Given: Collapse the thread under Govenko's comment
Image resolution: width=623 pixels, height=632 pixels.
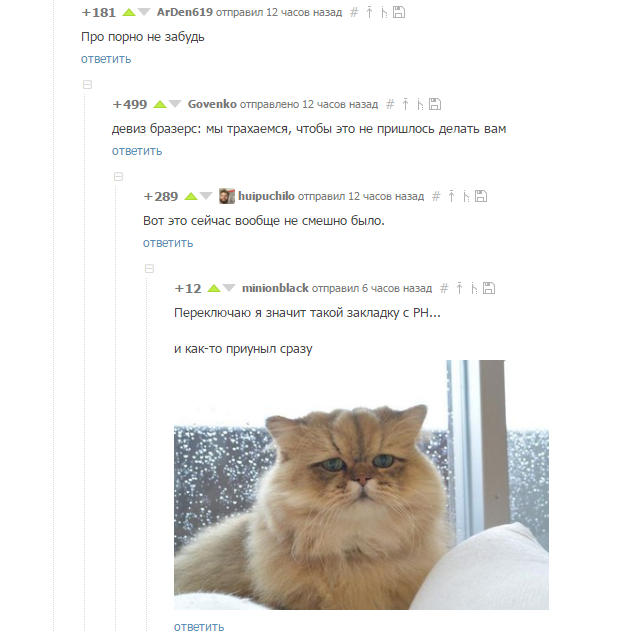Looking at the screenshot, I should pos(118,177).
